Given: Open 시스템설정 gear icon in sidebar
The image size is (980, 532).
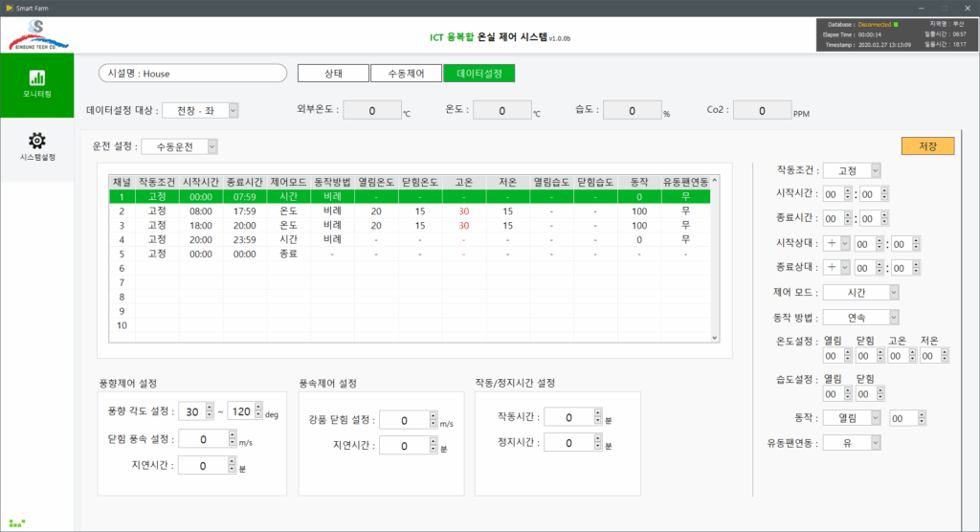Looking at the screenshot, I should pyautogui.click(x=36, y=146).
